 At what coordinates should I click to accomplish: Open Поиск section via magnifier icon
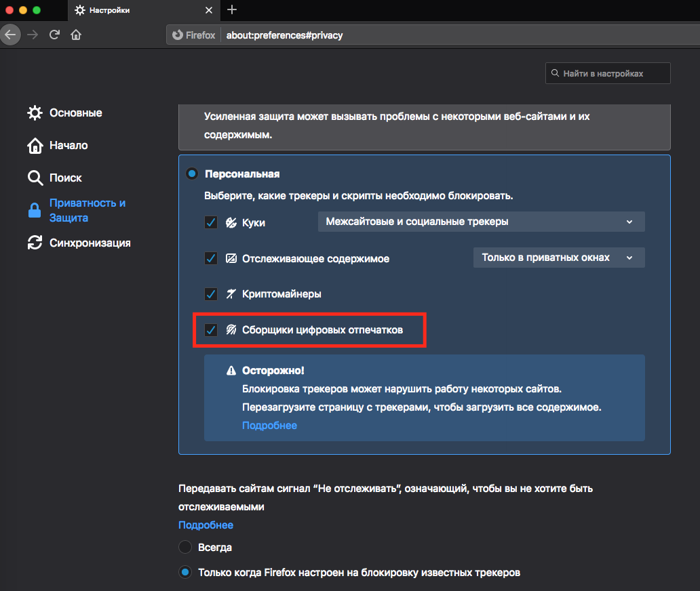pyautogui.click(x=35, y=178)
